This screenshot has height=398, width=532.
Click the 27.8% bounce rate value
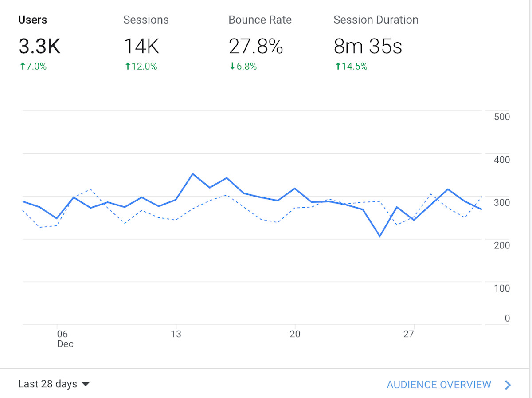coord(256,47)
